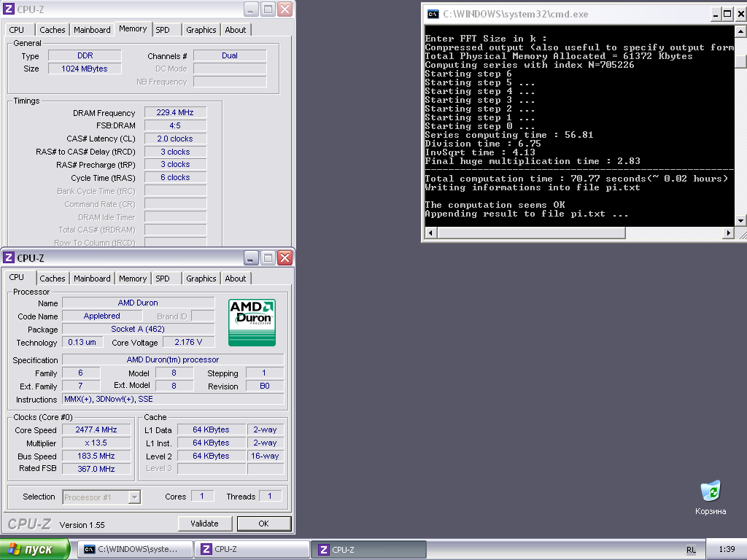Click the cmd horizontal scrollbar thumb
Viewport: 747px width, 560px height.
pos(531,233)
